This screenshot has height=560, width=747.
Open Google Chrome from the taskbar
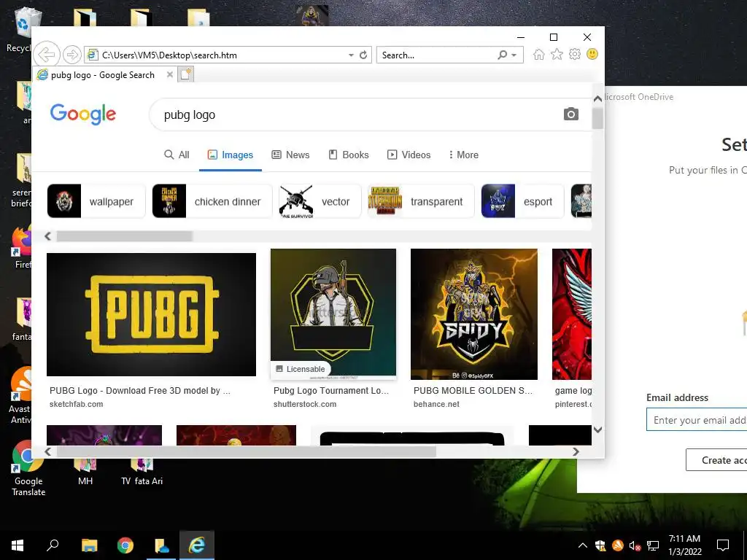[x=125, y=545]
